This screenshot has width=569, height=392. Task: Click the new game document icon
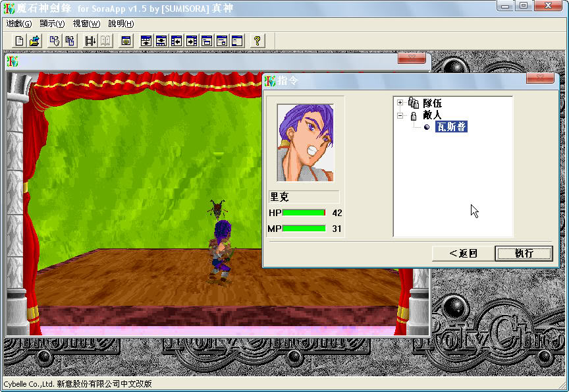tap(19, 41)
